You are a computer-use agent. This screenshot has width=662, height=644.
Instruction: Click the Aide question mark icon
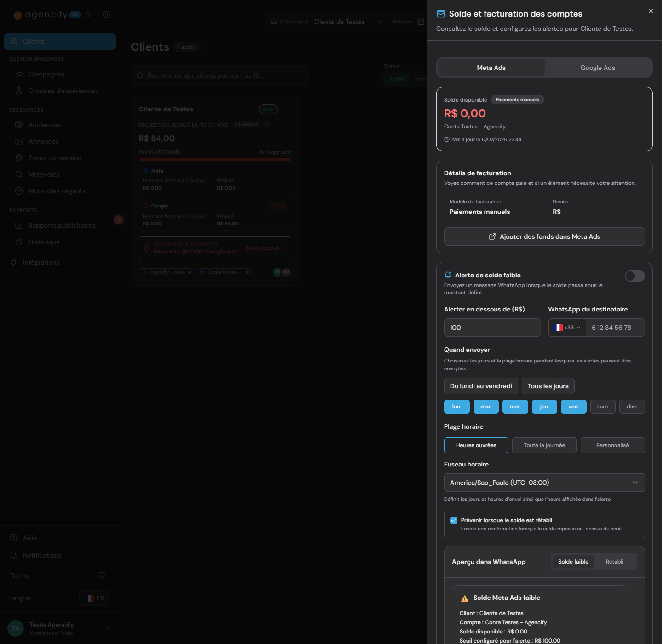(13, 538)
